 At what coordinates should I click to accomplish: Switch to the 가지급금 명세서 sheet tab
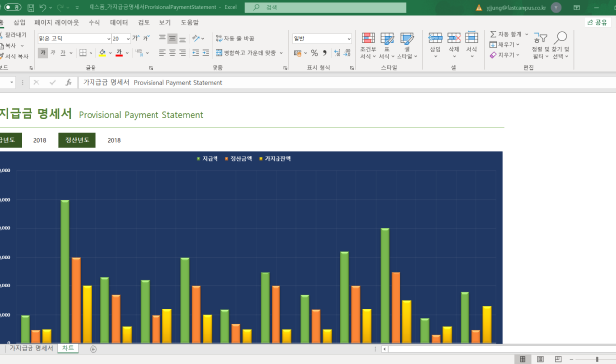click(31, 348)
